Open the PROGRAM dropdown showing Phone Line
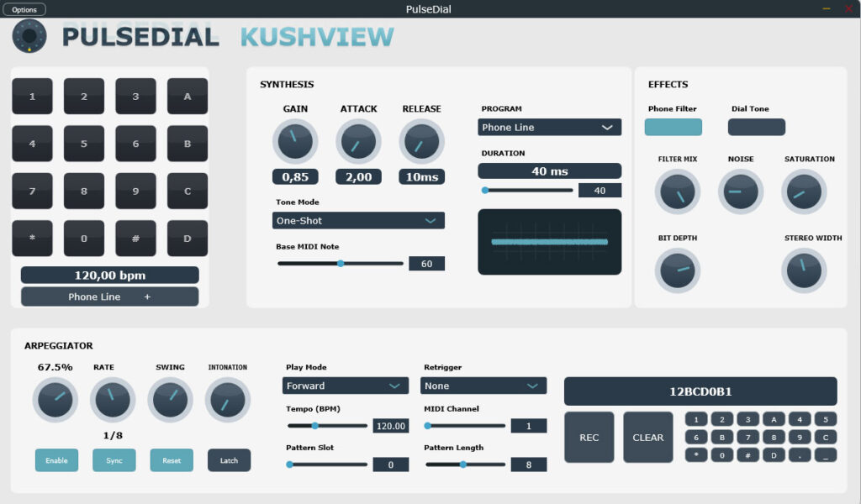This screenshot has width=861, height=504. coord(549,127)
